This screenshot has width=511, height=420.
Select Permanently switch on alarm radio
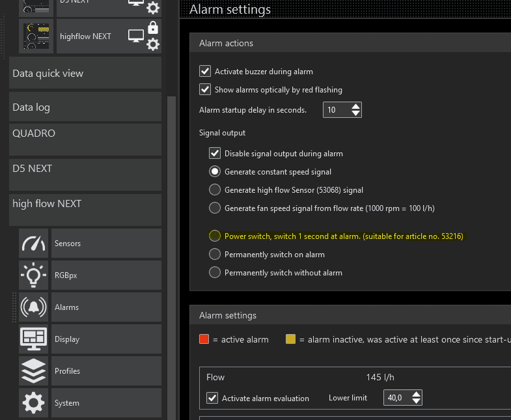(x=215, y=254)
